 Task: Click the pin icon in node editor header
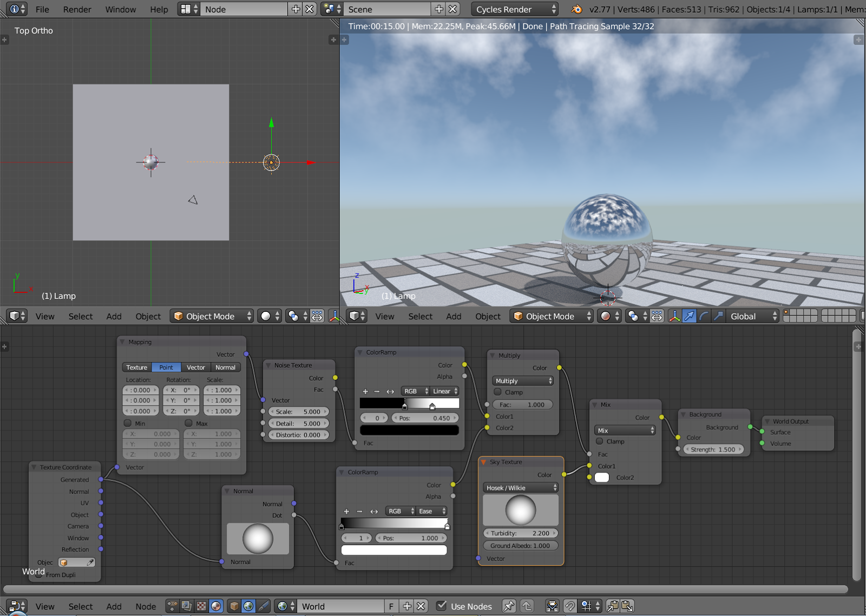tap(509, 606)
